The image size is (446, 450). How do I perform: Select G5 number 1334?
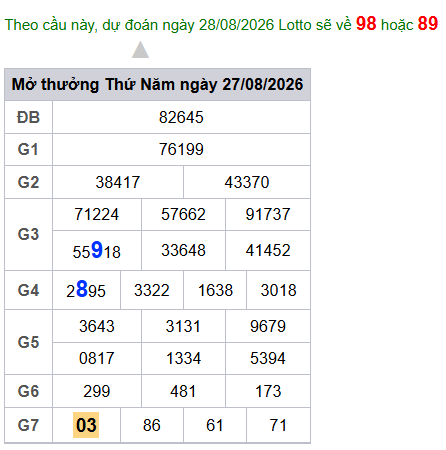coord(183,358)
